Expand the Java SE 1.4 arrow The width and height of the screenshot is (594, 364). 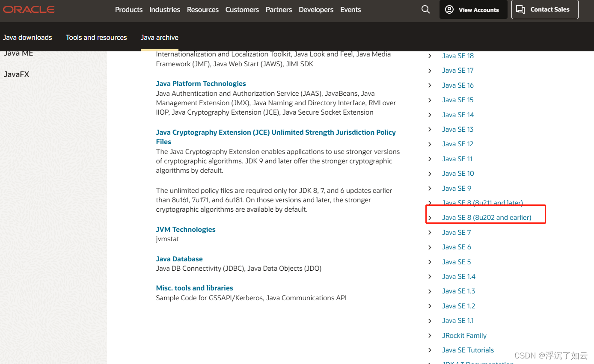coord(430,276)
